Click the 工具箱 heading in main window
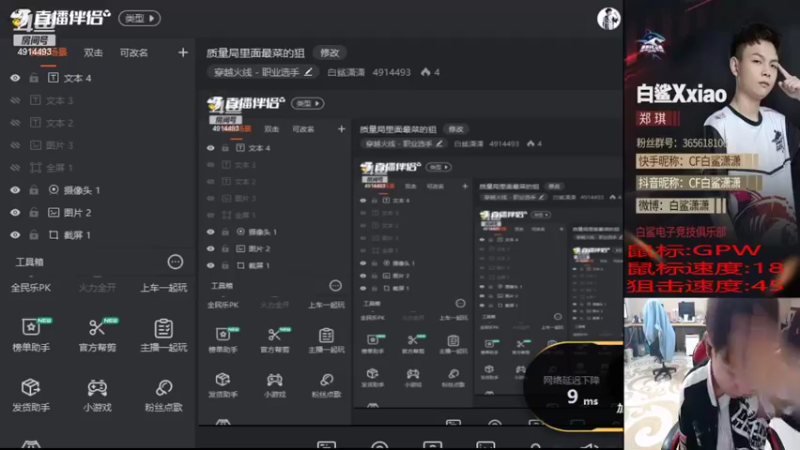This screenshot has width=800, height=450. click(x=30, y=262)
